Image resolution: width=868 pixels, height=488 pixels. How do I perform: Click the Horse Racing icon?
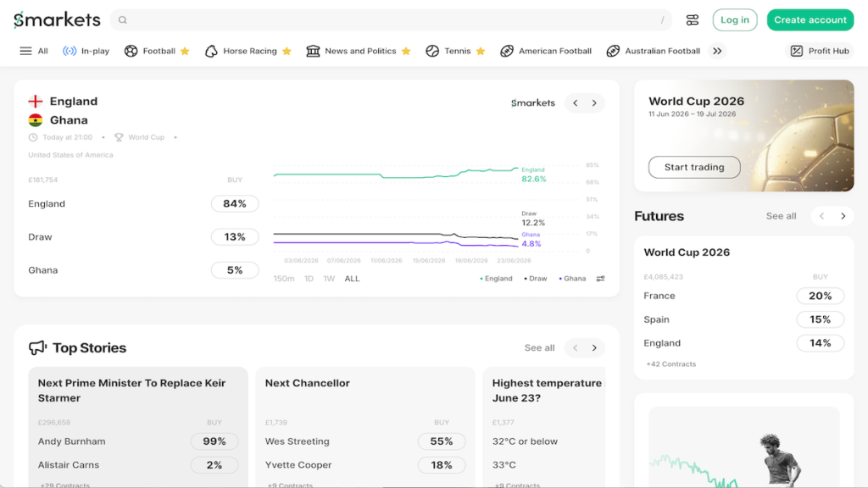click(x=211, y=51)
